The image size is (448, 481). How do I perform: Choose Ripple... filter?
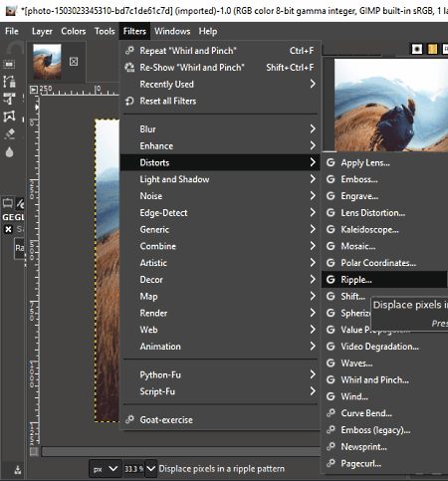pos(385,280)
